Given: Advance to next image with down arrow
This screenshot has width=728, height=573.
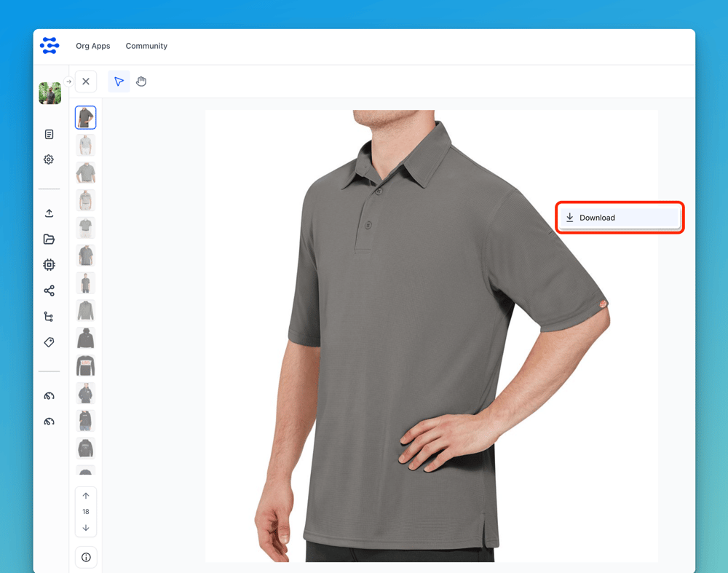Looking at the screenshot, I should (x=86, y=528).
